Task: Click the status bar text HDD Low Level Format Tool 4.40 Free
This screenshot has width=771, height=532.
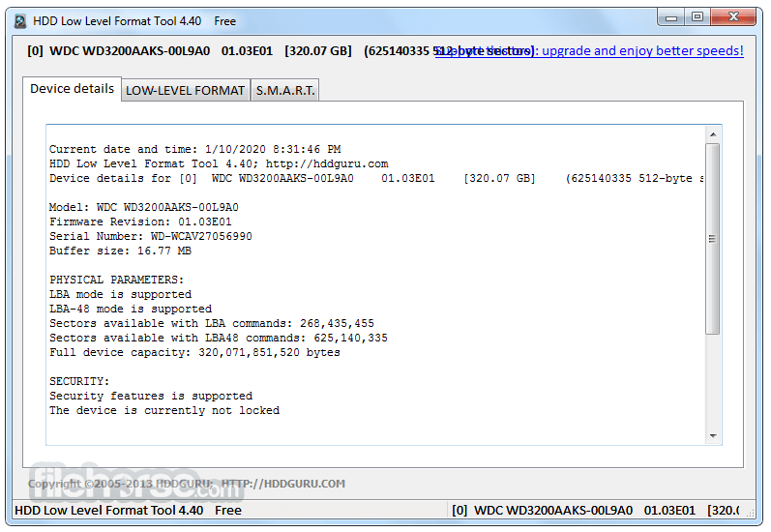Action: (x=129, y=511)
